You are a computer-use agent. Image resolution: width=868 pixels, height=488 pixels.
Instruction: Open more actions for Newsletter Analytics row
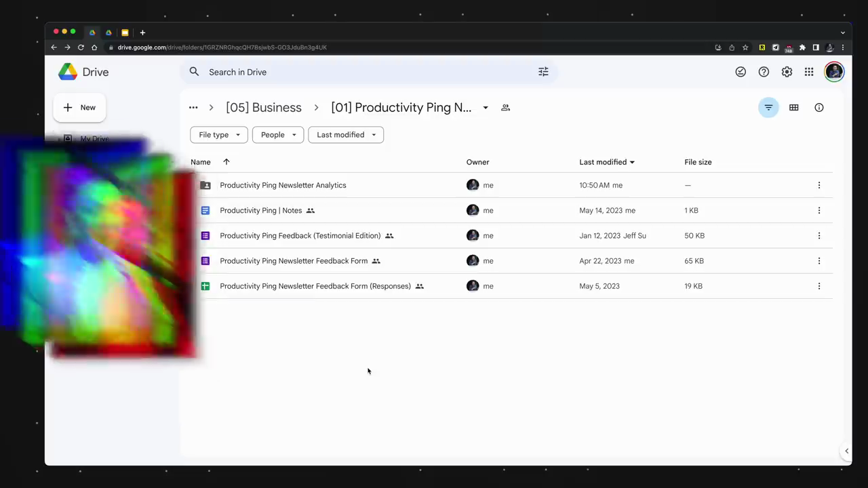(818, 185)
